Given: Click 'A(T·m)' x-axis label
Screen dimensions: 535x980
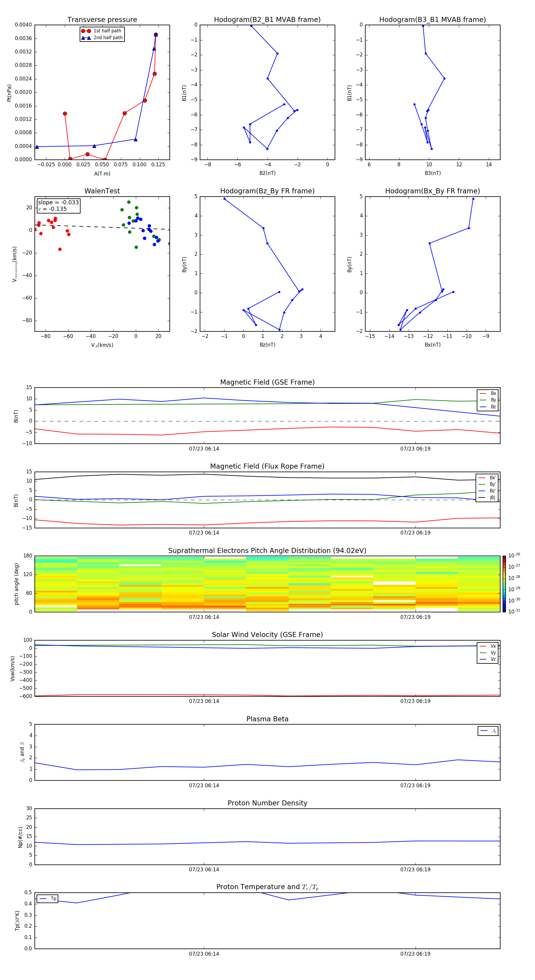Looking at the screenshot, I should [102, 174].
